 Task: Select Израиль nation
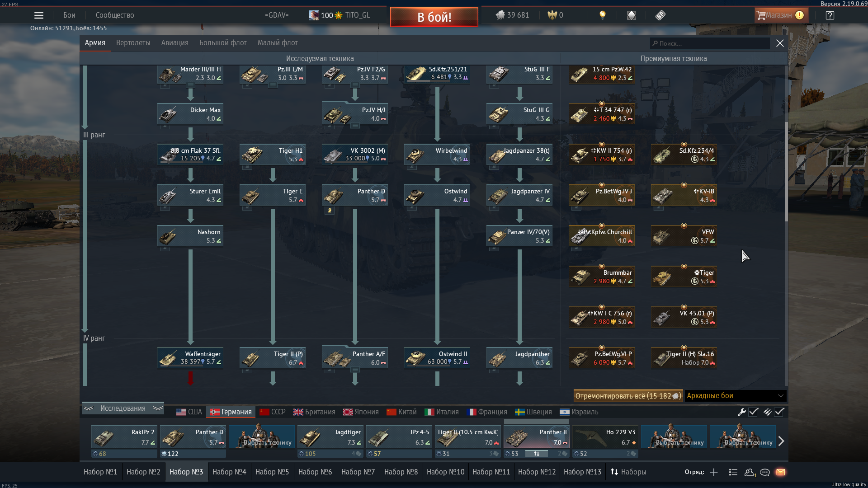coord(579,412)
